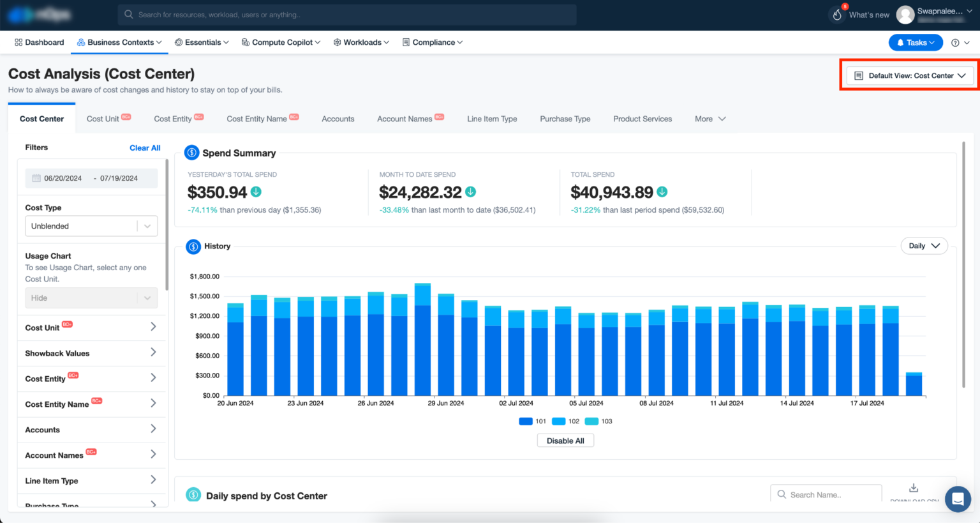
Task: Open the Daily granularity dropdown
Action: coord(924,246)
